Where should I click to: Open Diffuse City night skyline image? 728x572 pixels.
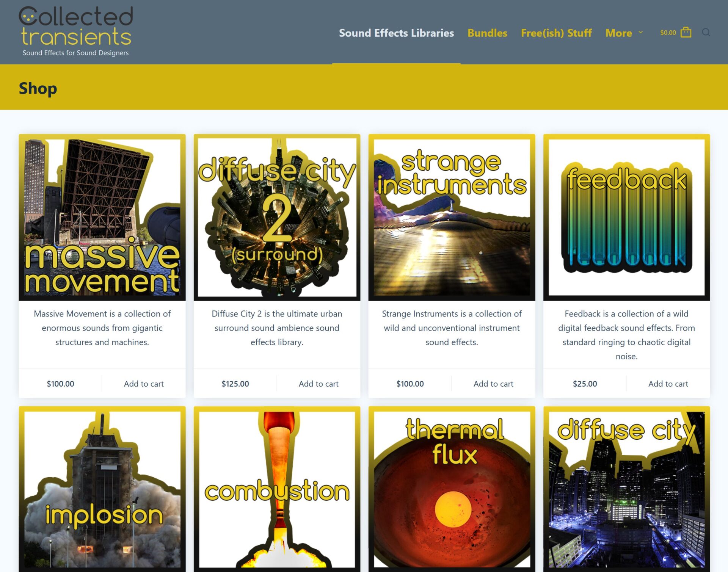(x=626, y=489)
